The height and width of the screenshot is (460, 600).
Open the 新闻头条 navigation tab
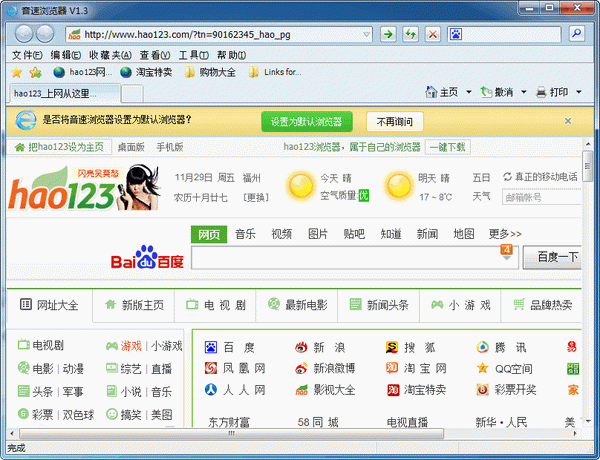tap(379, 305)
